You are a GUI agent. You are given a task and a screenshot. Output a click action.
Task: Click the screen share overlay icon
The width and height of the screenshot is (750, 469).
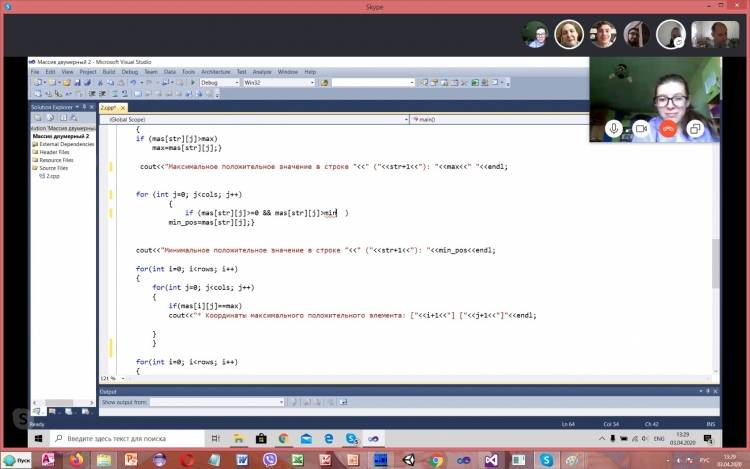(x=694, y=129)
